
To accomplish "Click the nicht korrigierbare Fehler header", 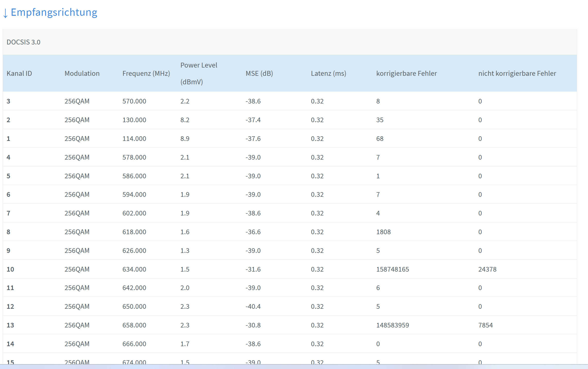I will click(x=517, y=73).
